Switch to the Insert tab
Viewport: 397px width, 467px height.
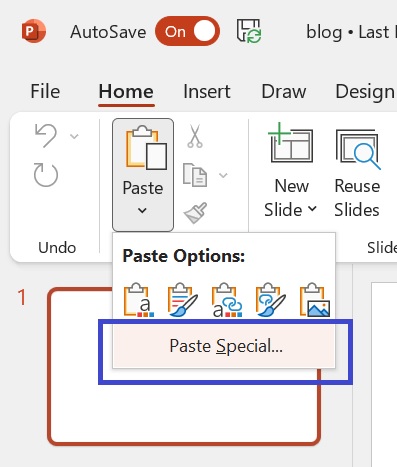click(207, 91)
